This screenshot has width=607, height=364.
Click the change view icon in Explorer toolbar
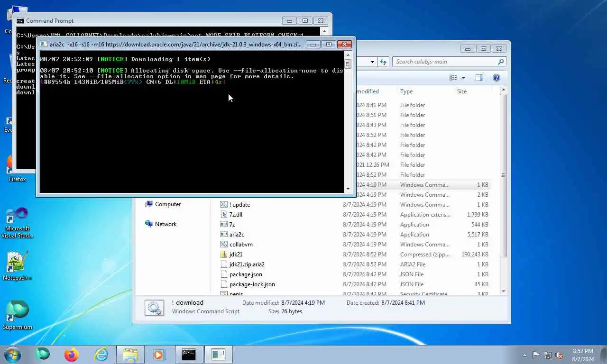click(453, 78)
